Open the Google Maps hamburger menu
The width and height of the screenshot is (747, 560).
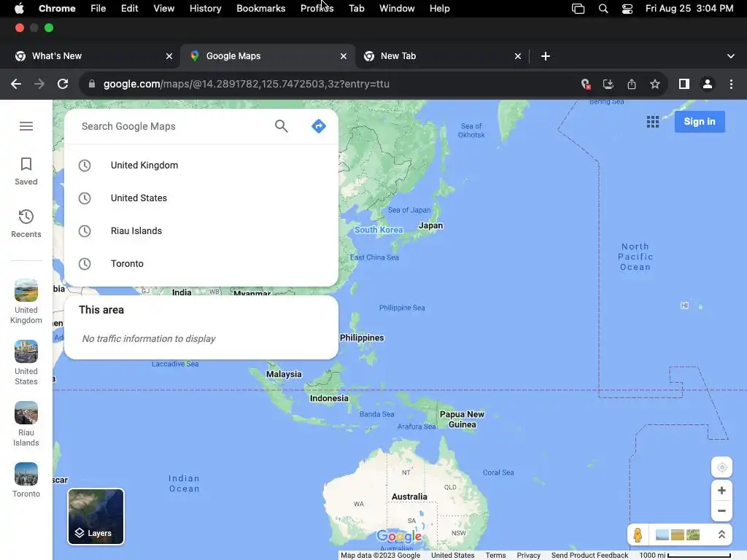click(26, 126)
